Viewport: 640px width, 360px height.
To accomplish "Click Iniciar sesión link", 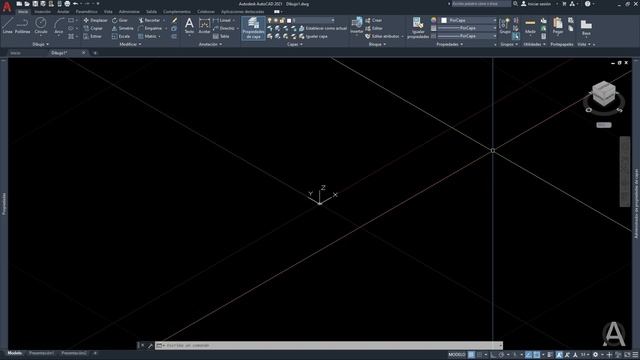I will point(536,4).
